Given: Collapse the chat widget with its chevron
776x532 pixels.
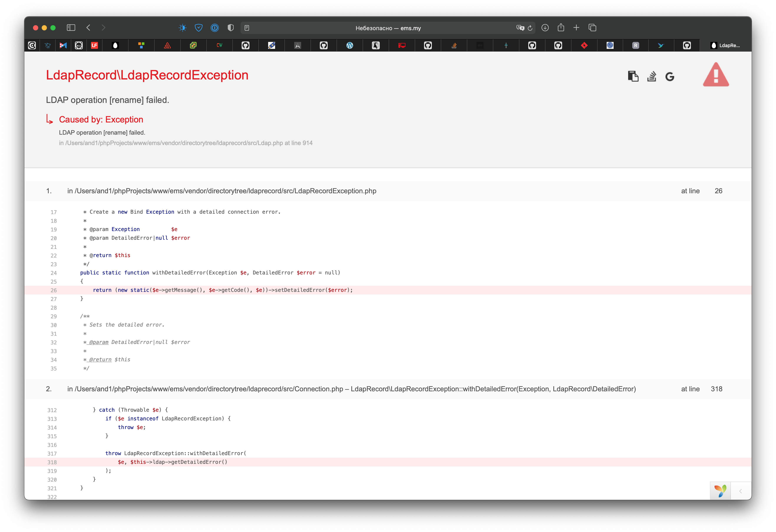Looking at the screenshot, I should [741, 491].
